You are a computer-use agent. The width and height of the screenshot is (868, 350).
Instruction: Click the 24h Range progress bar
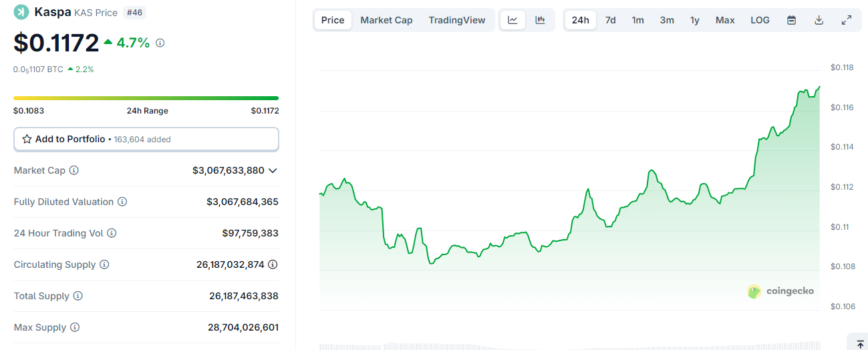click(146, 98)
